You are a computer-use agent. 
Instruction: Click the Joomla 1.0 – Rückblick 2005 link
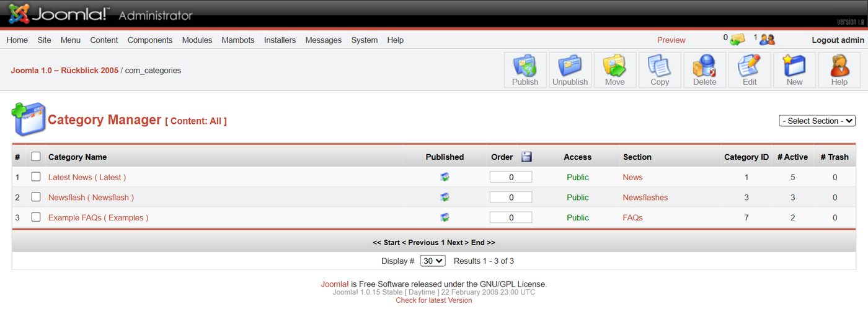64,70
